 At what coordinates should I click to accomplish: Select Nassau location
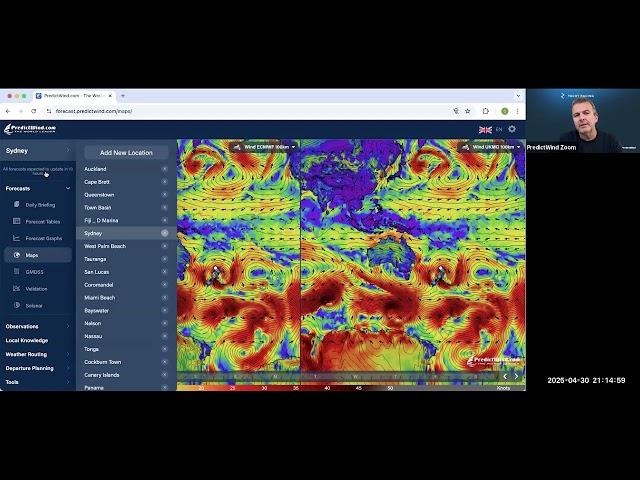tap(93, 336)
